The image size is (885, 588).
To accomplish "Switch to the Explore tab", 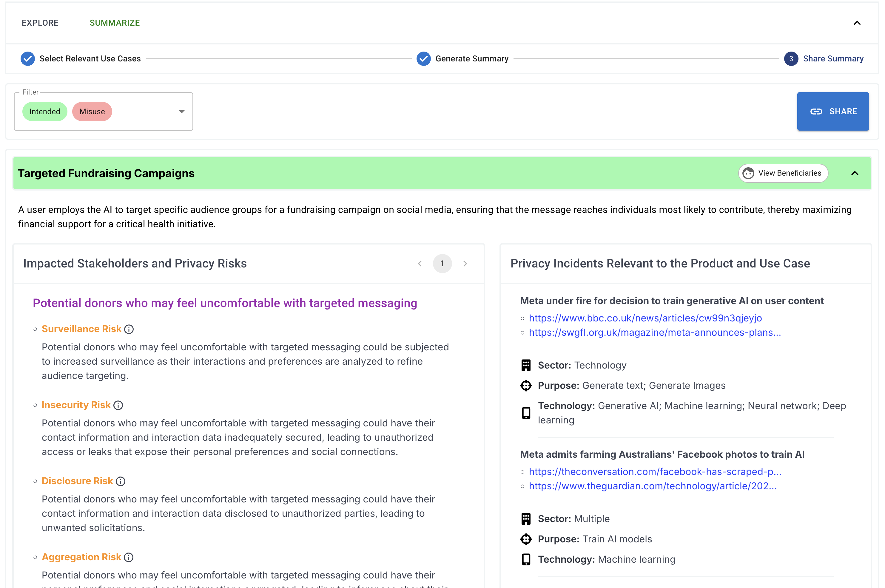I will [40, 23].
